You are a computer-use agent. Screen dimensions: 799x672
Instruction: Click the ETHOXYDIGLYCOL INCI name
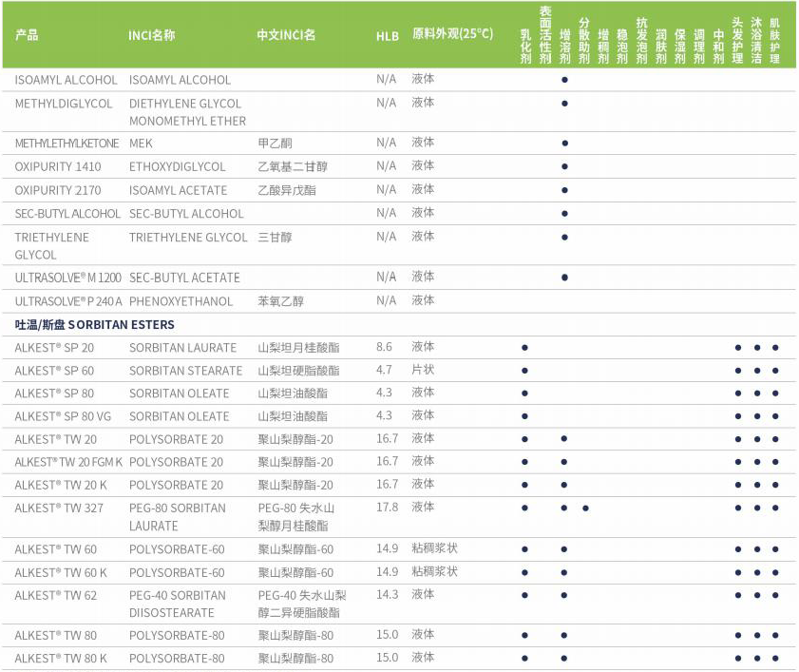coord(177,166)
